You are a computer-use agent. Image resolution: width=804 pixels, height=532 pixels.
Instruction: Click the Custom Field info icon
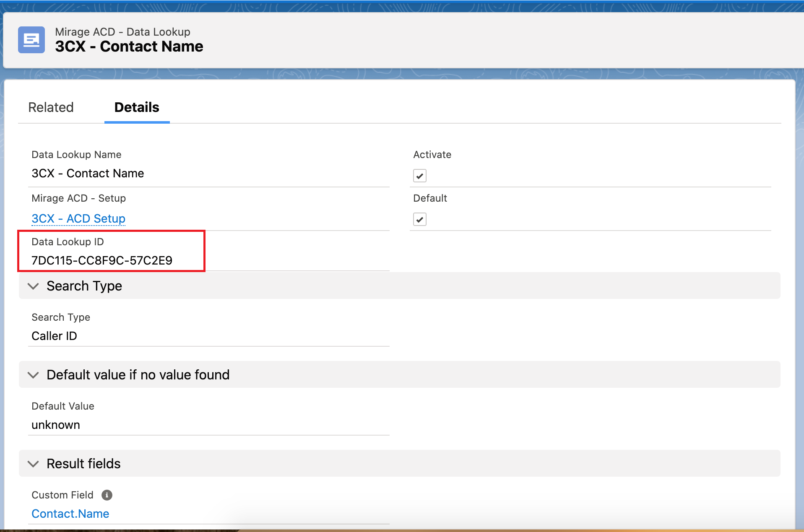107,495
